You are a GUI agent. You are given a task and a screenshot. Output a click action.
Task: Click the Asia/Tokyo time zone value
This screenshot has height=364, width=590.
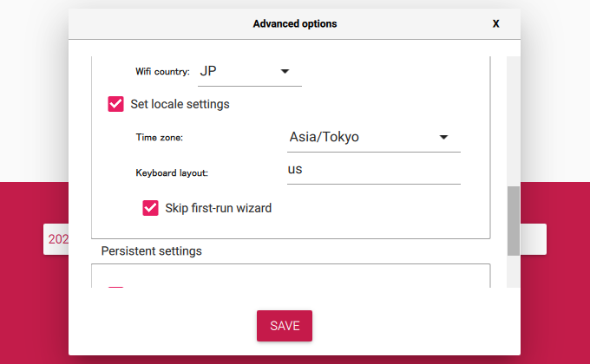pyautogui.click(x=324, y=137)
